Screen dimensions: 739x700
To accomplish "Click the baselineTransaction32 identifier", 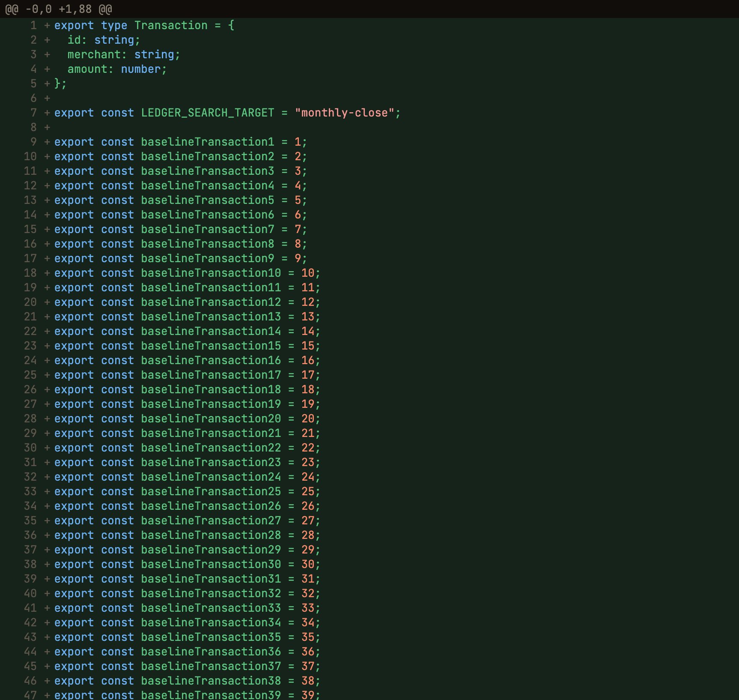I will point(211,593).
